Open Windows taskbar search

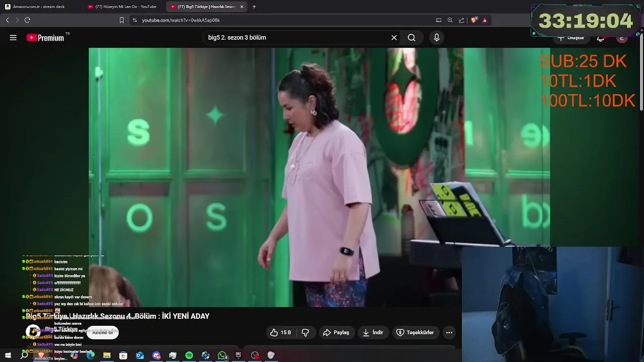click(x=24, y=355)
